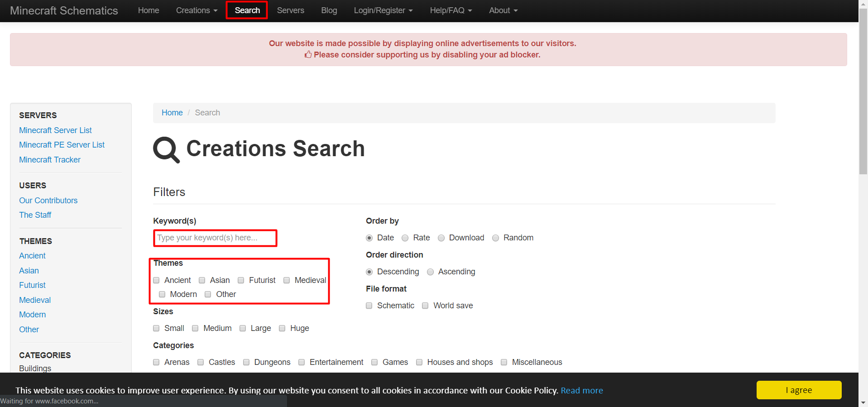
Task: Click the vertical scrollbar thumb
Action: [x=863, y=91]
